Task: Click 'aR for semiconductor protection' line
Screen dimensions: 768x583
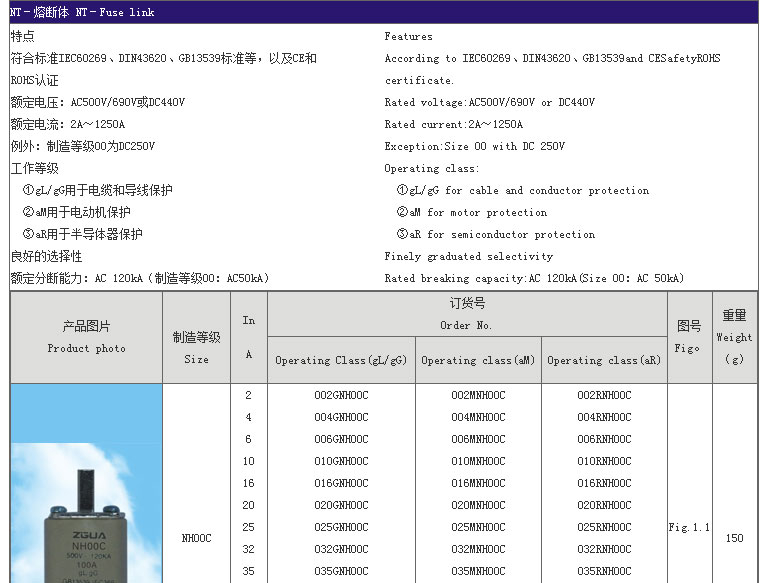Action: click(496, 235)
